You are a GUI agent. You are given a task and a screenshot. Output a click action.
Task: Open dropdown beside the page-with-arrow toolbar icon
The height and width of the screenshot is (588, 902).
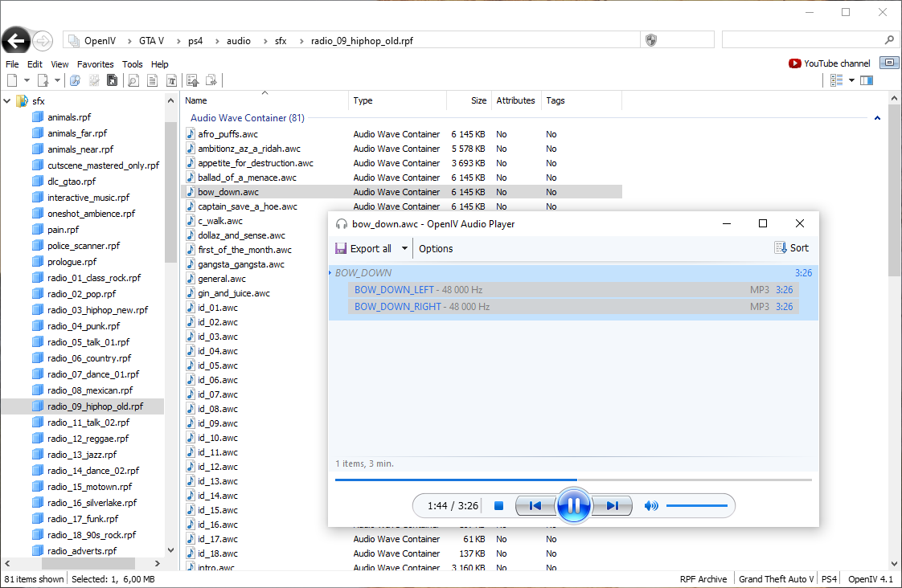(57, 80)
